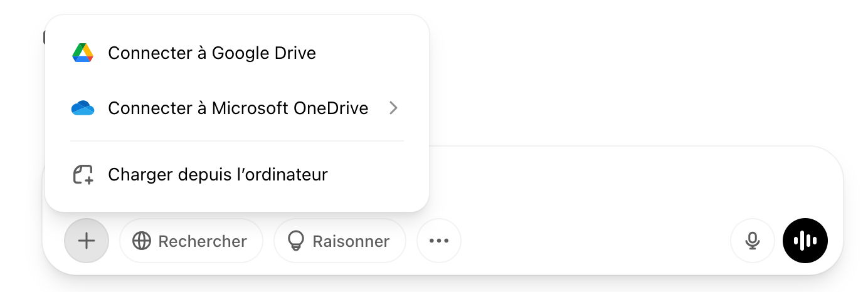Open more tools via three-dots button

[x=439, y=241]
